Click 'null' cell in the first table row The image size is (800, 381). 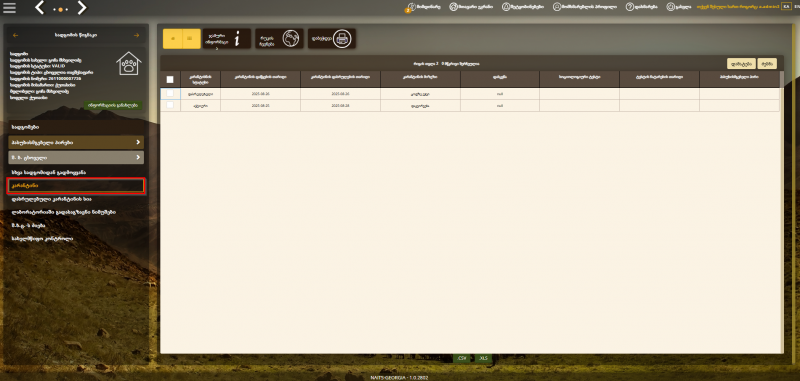(500, 94)
